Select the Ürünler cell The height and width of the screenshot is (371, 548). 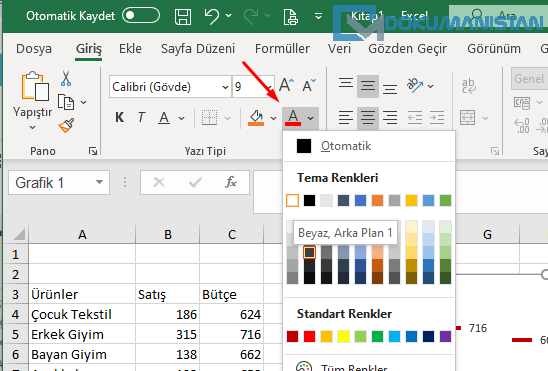tap(82, 294)
